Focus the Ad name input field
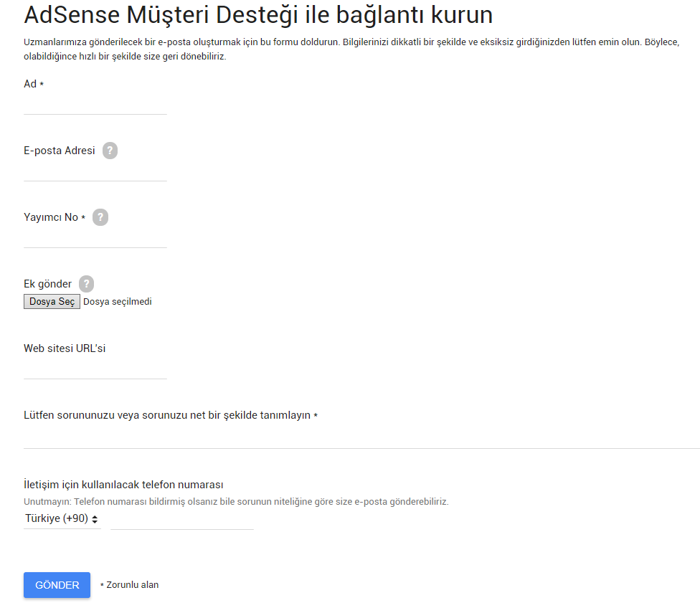Screen dimensions: 700x608 95,105
